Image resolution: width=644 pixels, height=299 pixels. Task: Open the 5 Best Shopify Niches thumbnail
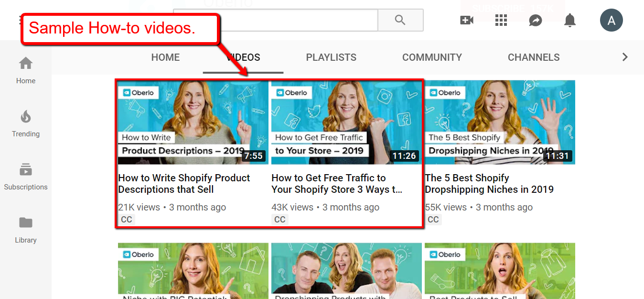point(500,122)
